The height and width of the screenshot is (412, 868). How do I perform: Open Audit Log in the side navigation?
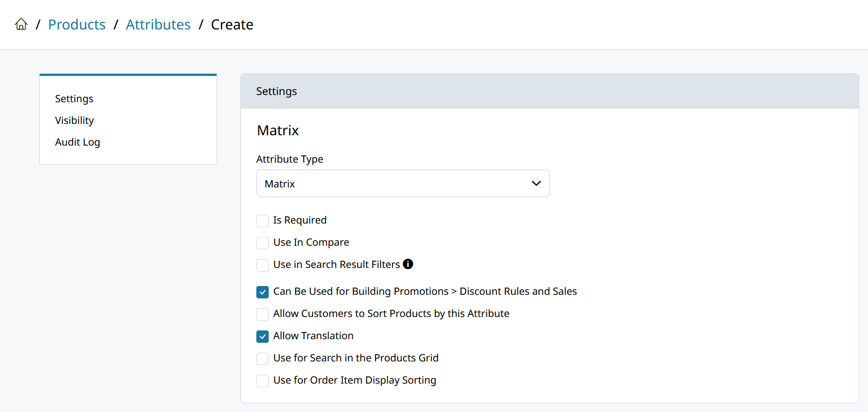click(77, 142)
